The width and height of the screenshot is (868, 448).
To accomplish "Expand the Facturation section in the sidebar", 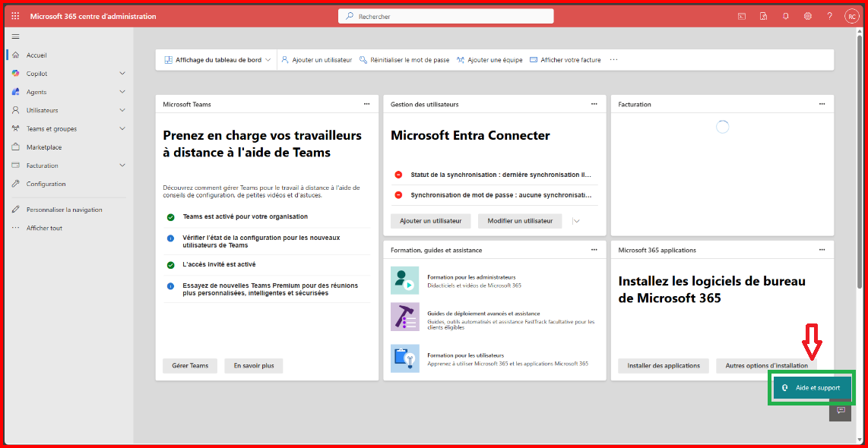I will [122, 166].
